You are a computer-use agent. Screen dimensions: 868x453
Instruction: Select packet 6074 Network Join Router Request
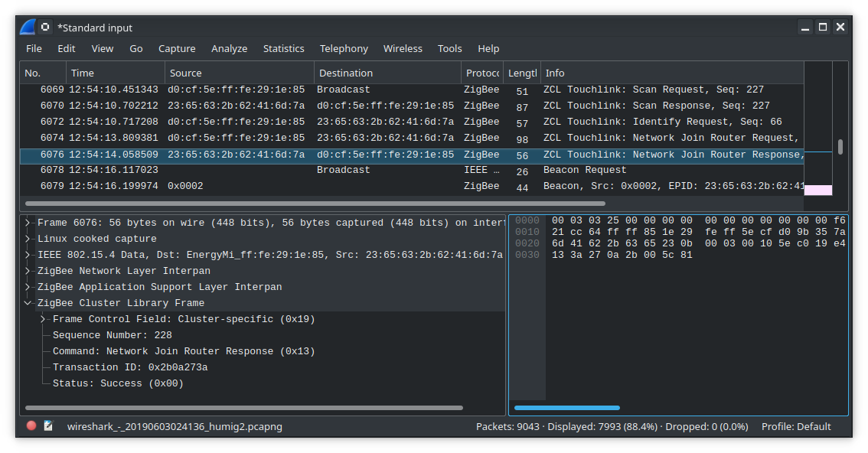pos(412,138)
